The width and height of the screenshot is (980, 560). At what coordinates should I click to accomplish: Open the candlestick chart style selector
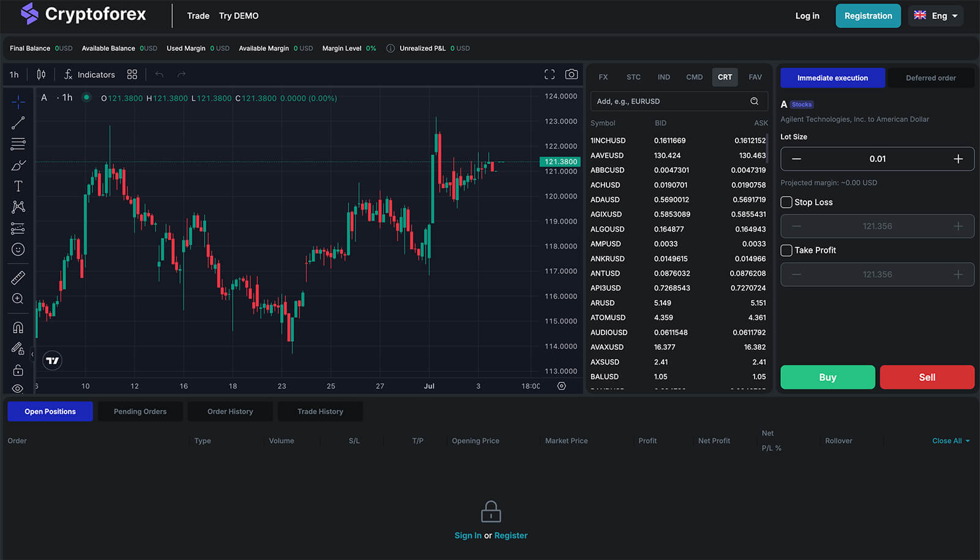click(41, 74)
